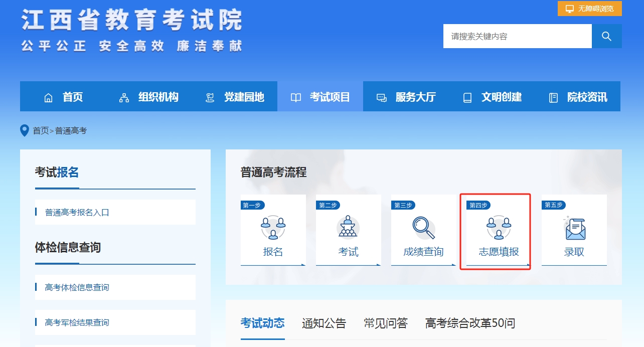The height and width of the screenshot is (347, 644).
Task: Click the home icon beside 首页
Action: click(48, 98)
